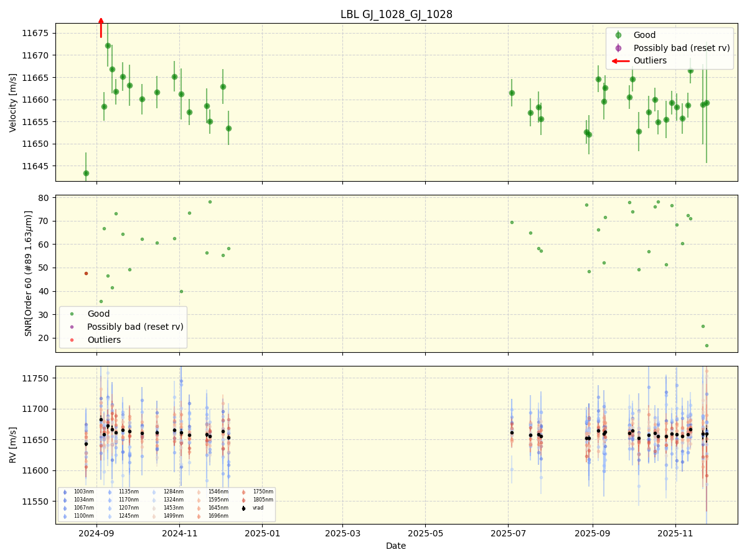The width and height of the screenshot is (747, 560).
Task: Click the 20 tick on the SNR axis
Action: click(x=45, y=338)
